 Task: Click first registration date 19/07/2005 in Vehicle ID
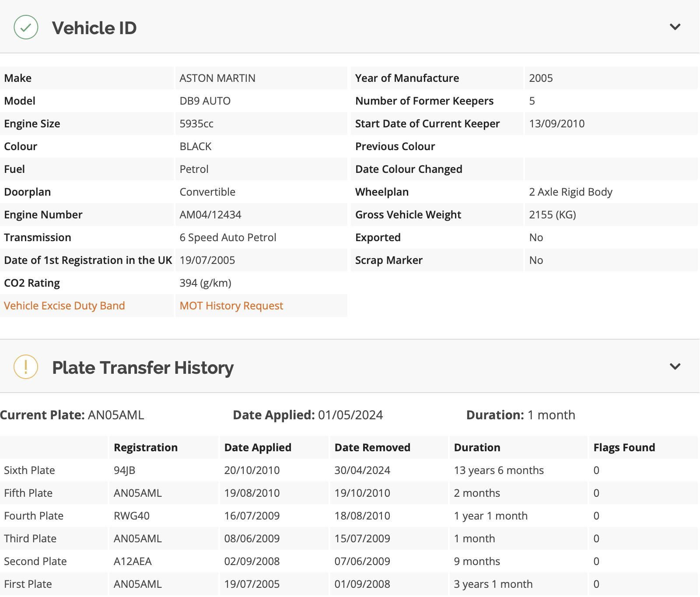tap(207, 260)
